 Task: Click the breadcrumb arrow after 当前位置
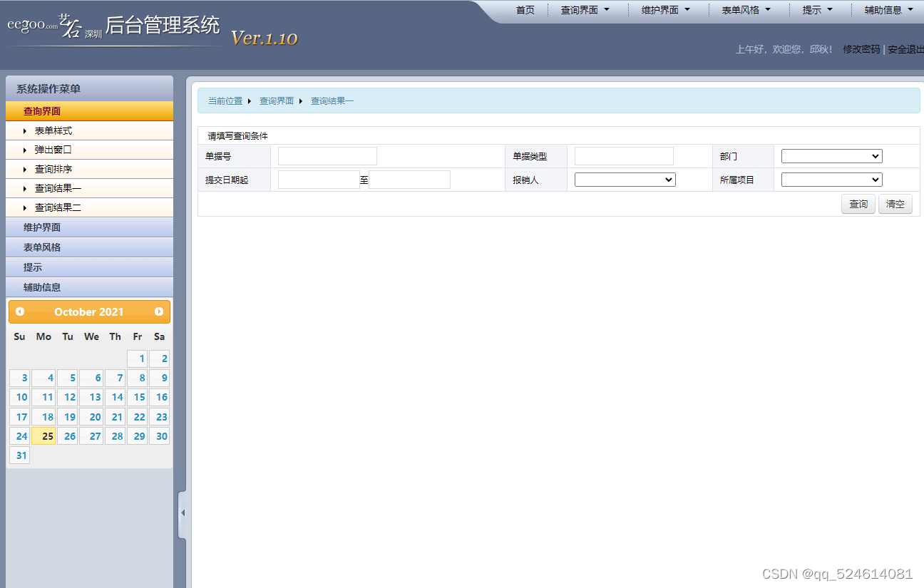(x=251, y=100)
